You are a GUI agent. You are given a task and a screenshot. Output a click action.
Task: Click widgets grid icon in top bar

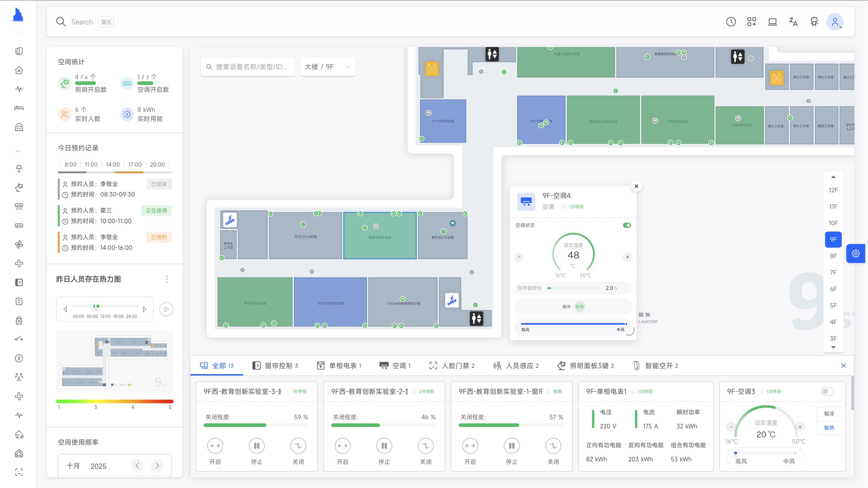[x=752, y=22]
